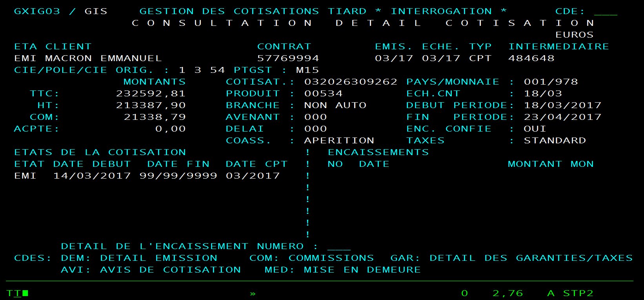Click the COASS. value 'APERITION'
Image resolution: width=644 pixels, height=300 pixels.
coord(339,141)
